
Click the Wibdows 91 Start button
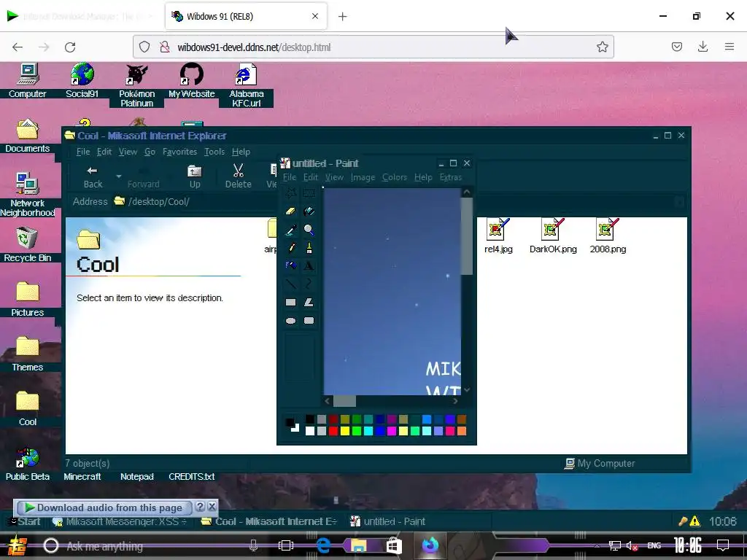[x=24, y=521]
